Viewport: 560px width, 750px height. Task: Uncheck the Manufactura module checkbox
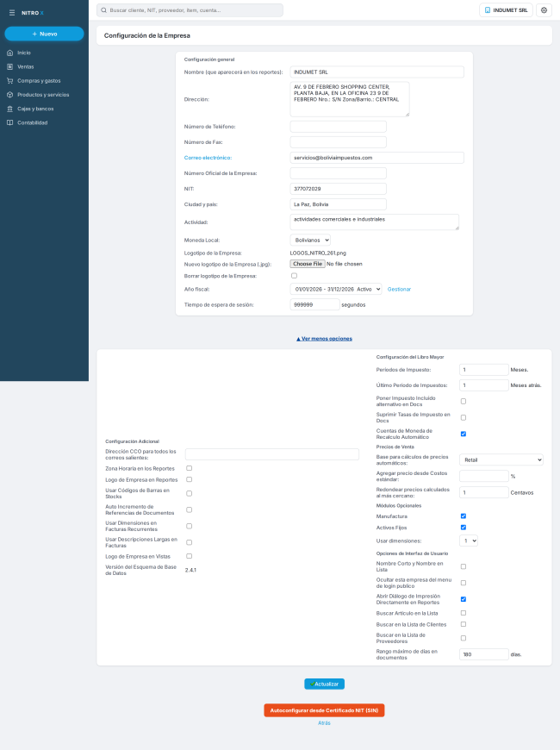(x=464, y=516)
